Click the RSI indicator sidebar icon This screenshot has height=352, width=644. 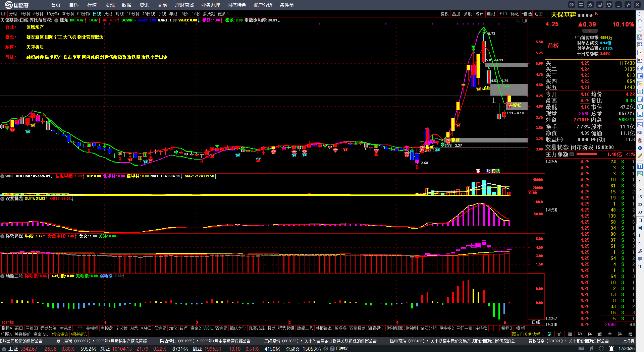pyautogui.click(x=640, y=132)
